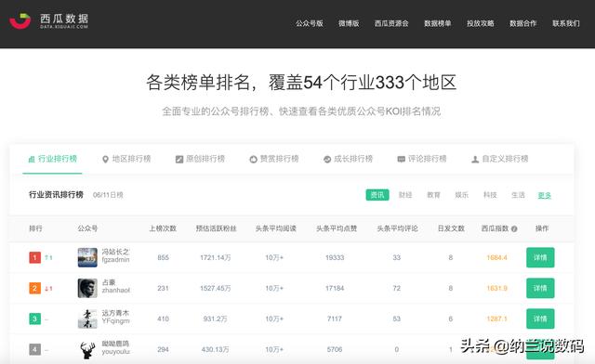595x364 pixels.
Task: Click the red rank 1 badge
Action: [35, 257]
